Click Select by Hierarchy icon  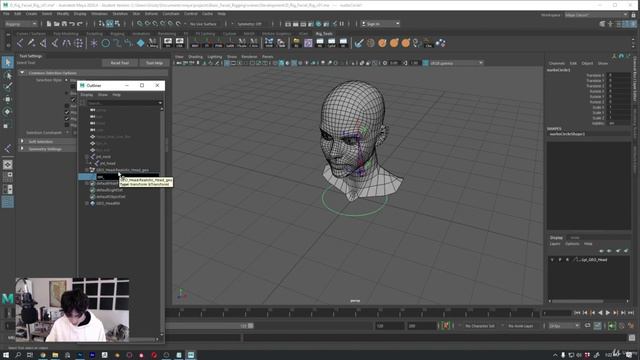pyautogui.click(x=102, y=24)
